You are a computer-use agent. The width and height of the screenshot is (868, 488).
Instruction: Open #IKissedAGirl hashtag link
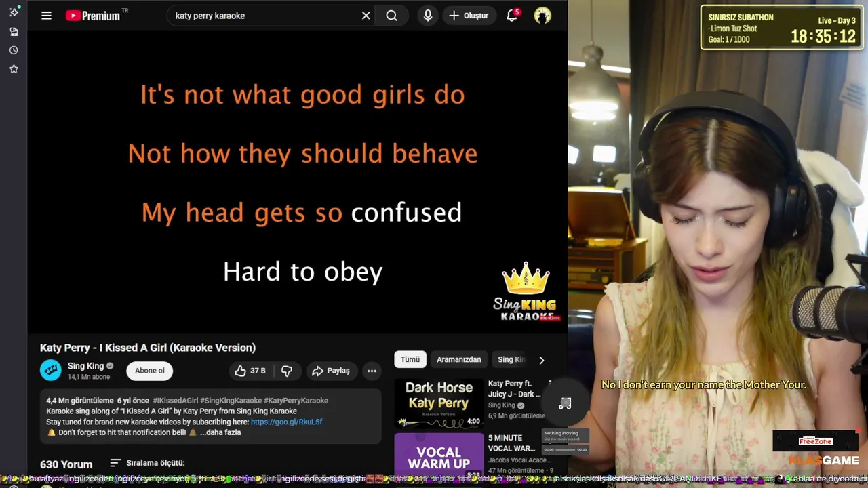[175, 401]
